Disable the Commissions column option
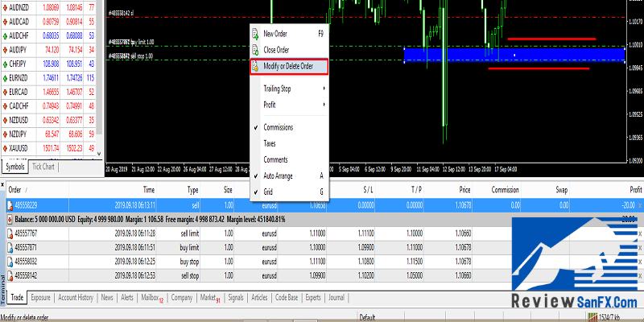Screen dimensions: 644x322 point(279,127)
